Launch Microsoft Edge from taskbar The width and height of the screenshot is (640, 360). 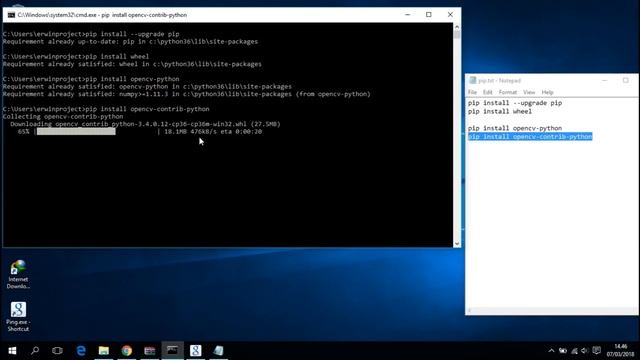81,351
